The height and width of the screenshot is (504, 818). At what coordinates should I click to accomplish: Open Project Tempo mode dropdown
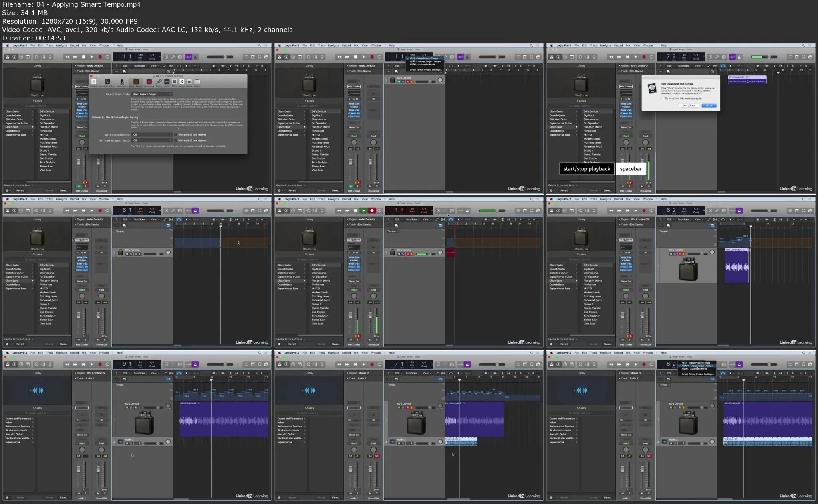[x=152, y=94]
